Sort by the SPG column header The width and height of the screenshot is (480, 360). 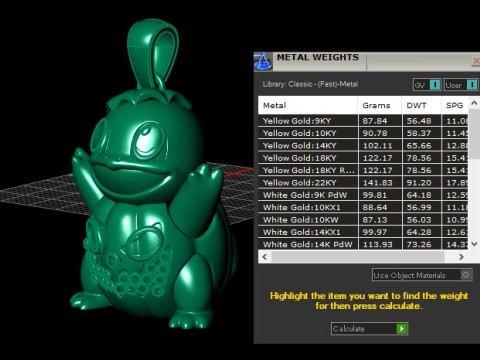tap(455, 105)
